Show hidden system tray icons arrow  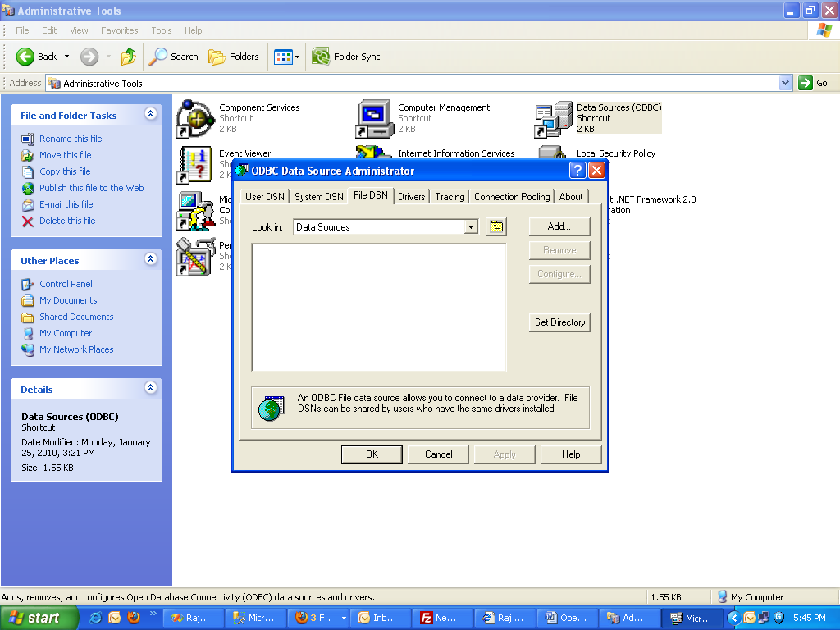click(x=733, y=618)
